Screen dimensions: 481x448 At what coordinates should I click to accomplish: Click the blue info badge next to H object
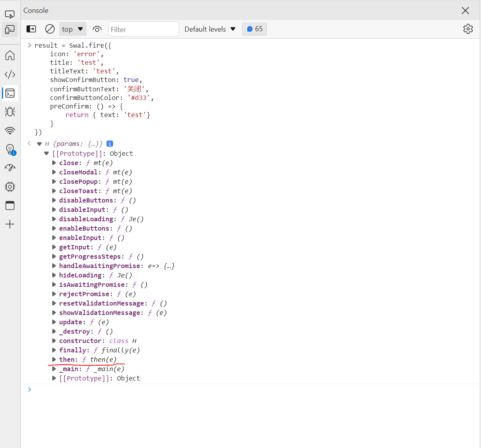tap(110, 144)
